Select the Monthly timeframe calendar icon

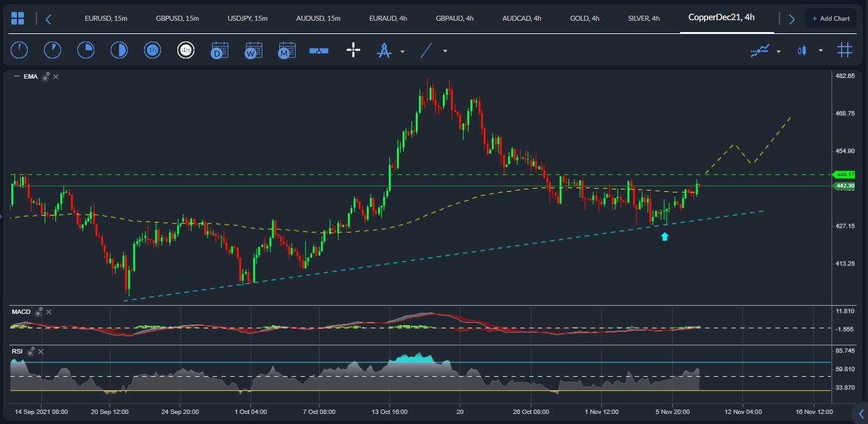pyautogui.click(x=287, y=50)
